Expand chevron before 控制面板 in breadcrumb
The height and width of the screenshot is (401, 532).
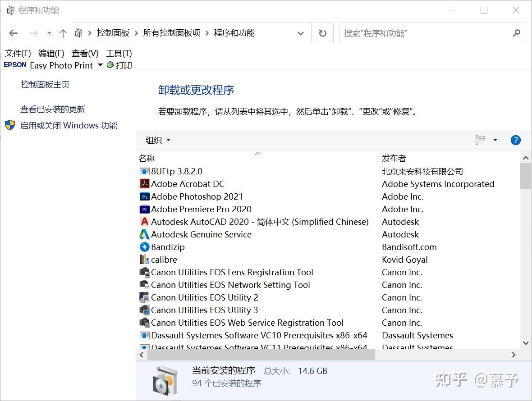(x=90, y=33)
